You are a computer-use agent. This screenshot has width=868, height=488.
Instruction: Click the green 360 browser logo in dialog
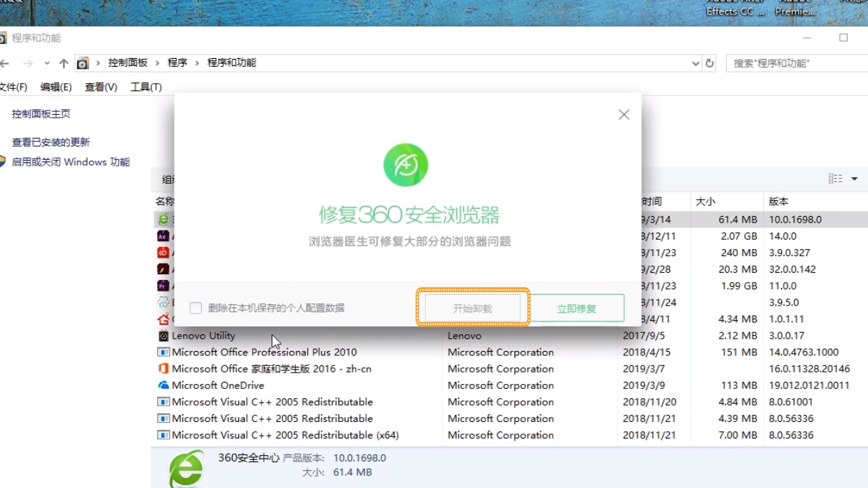[x=406, y=165]
